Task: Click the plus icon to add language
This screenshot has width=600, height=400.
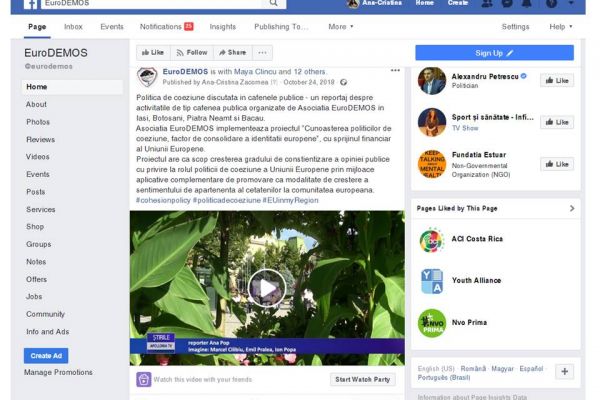Action: pos(564,372)
